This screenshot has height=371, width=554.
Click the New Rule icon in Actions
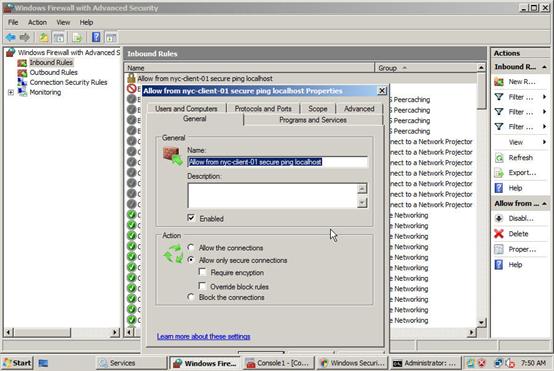499,82
